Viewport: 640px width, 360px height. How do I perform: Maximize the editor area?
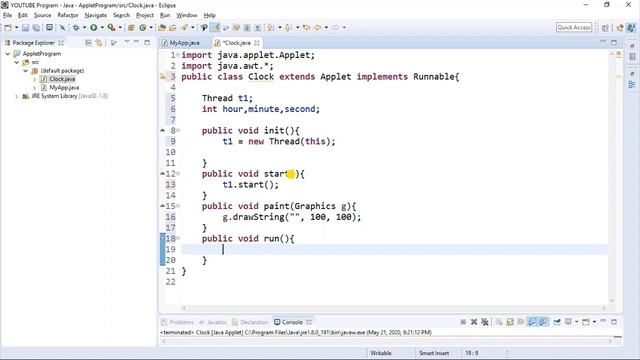[x=614, y=42]
